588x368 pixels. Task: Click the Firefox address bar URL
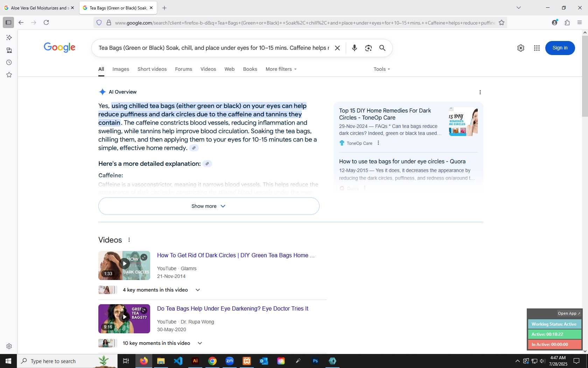click(x=304, y=23)
